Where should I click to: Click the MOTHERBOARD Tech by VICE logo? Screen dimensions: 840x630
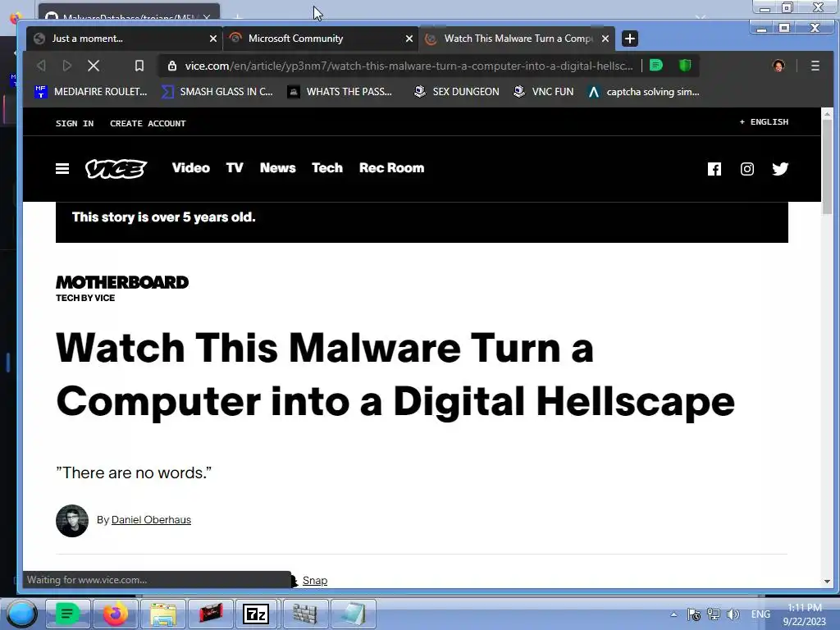122,289
